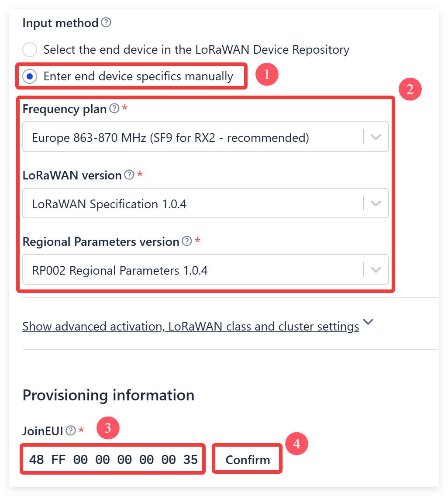Click the red step 4 annotation badge
This screenshot has width=448, height=496.
click(x=296, y=444)
